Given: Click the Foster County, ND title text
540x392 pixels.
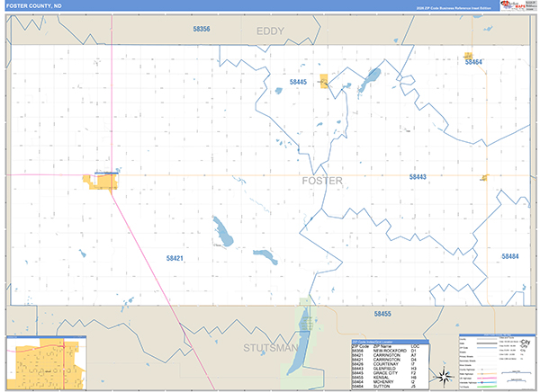Looking at the screenshot, I should [x=34, y=6].
